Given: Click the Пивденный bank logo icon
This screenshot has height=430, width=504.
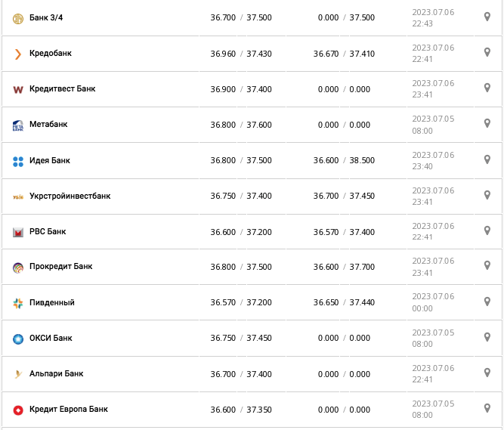Looking at the screenshot, I should pos(18,303).
